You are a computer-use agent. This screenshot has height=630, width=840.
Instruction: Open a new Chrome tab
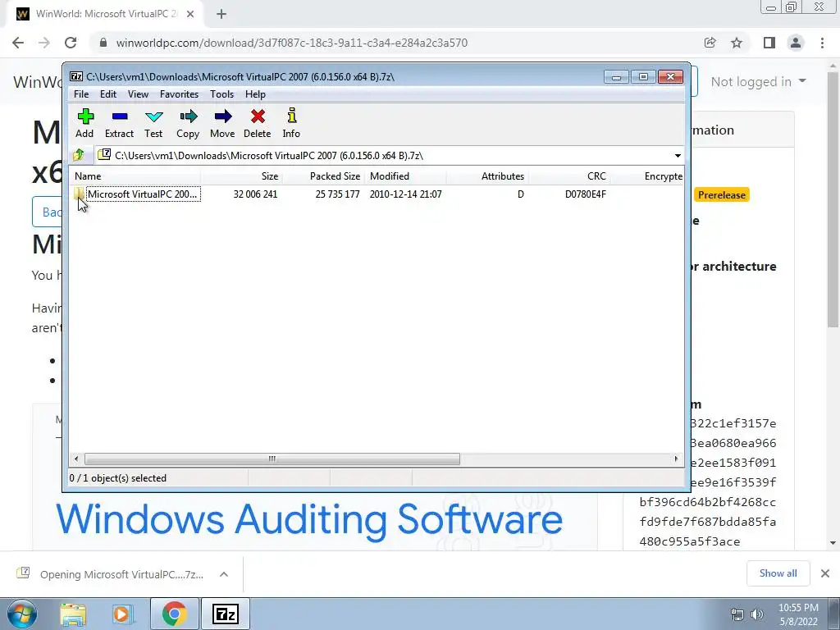pos(221,15)
